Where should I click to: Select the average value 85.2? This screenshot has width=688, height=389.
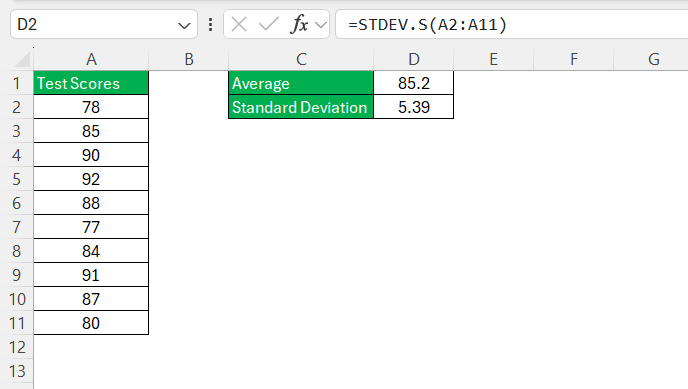[x=414, y=83]
